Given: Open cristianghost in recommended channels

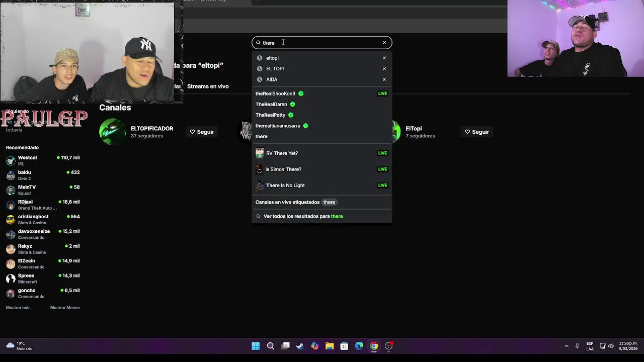Looking at the screenshot, I should [x=43, y=219].
